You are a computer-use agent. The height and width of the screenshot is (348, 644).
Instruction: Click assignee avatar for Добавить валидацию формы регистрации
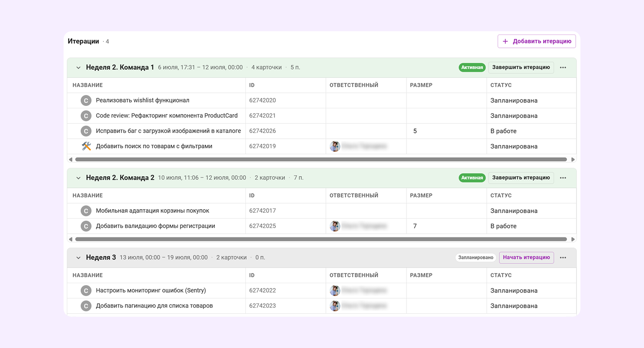click(335, 226)
